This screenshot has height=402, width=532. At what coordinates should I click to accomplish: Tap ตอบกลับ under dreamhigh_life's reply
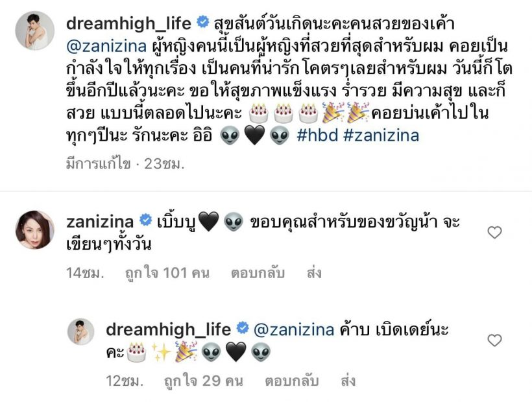[292, 381]
